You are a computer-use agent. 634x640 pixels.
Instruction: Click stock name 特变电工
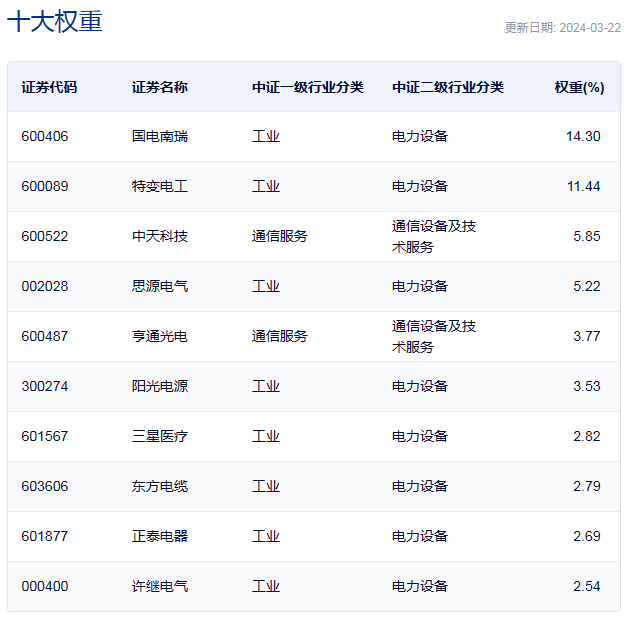point(160,187)
